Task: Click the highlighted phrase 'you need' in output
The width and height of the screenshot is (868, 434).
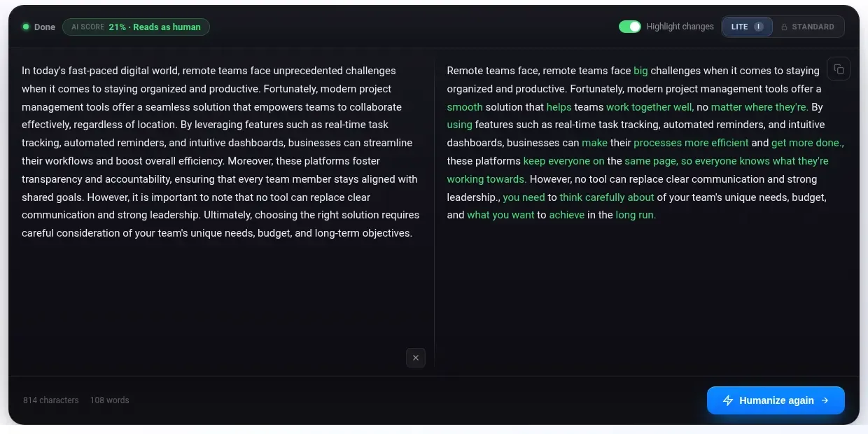Action: (524, 197)
